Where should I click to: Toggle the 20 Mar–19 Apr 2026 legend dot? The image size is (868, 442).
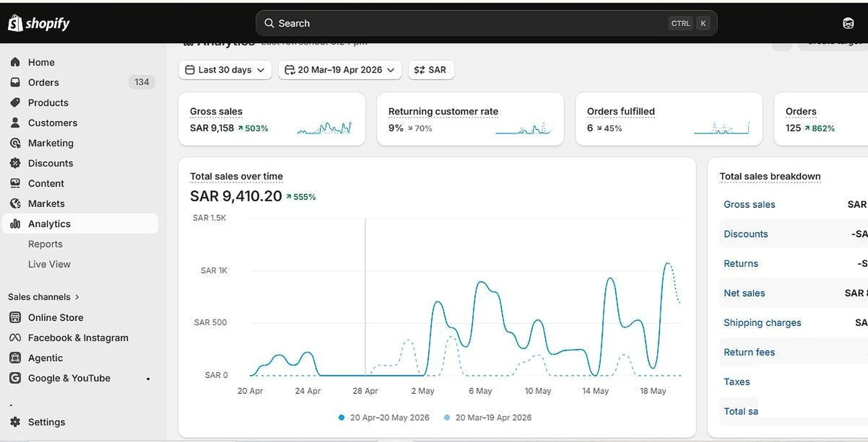[x=447, y=418]
